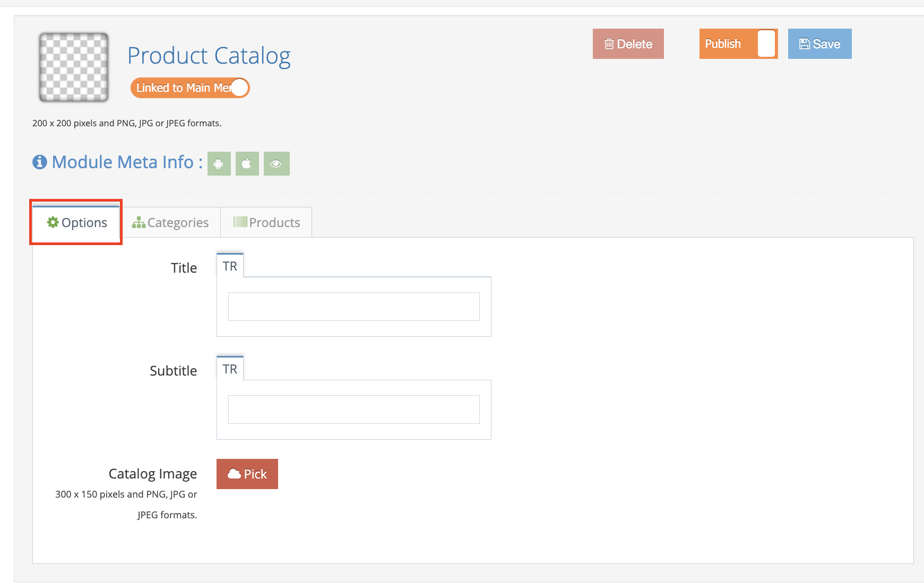Click the cloud icon on Pick button

tap(235, 474)
